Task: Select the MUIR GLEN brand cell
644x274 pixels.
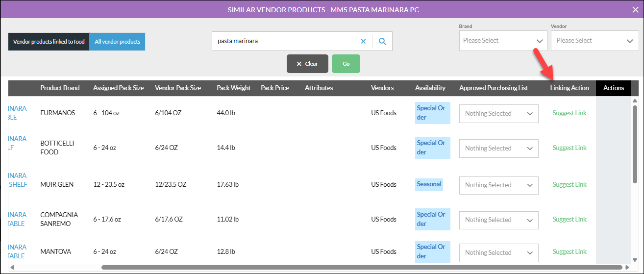Action: pos(57,185)
